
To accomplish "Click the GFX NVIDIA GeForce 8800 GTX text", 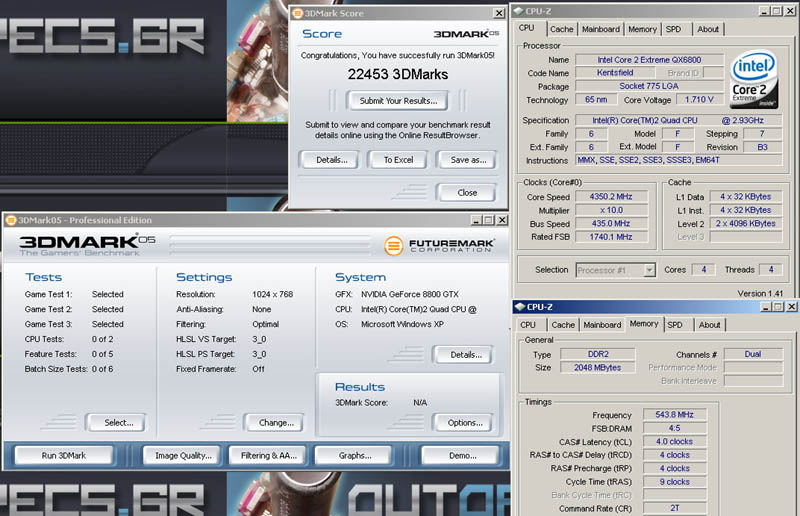I will pyautogui.click(x=410, y=294).
